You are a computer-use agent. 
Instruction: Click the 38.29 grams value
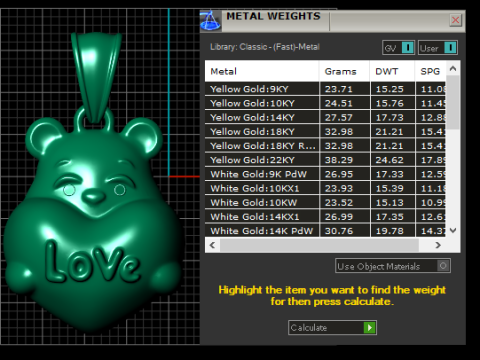click(338, 160)
